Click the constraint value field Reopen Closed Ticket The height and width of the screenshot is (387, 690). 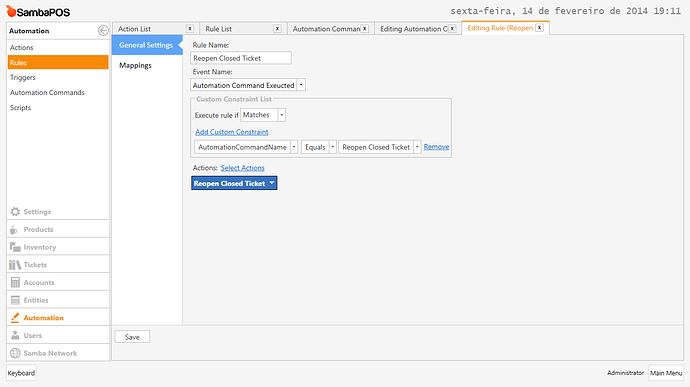(376, 147)
